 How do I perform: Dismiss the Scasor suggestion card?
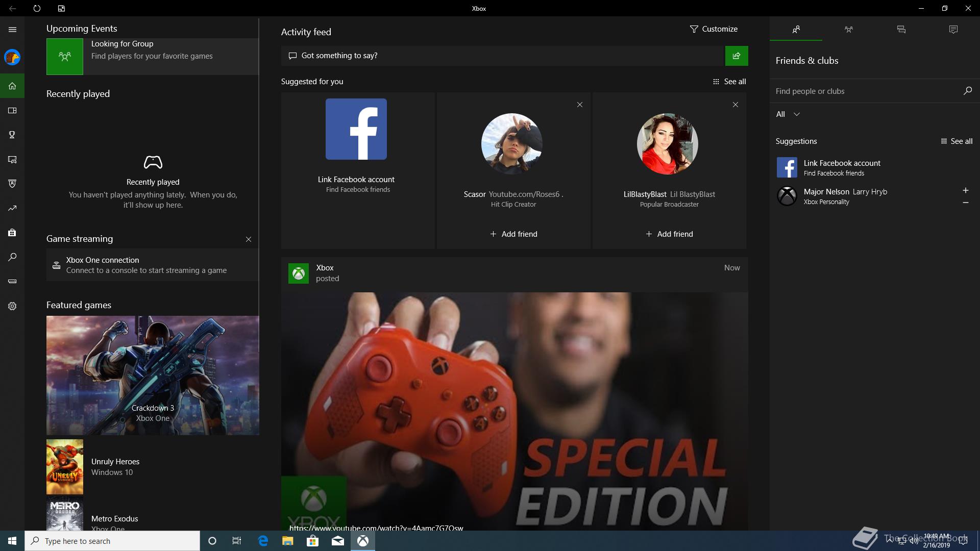coord(579,105)
